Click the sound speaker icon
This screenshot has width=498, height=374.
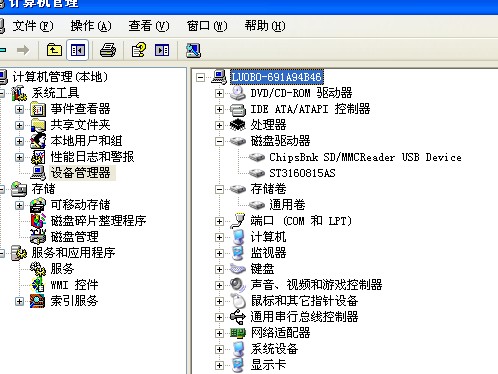tap(238, 285)
